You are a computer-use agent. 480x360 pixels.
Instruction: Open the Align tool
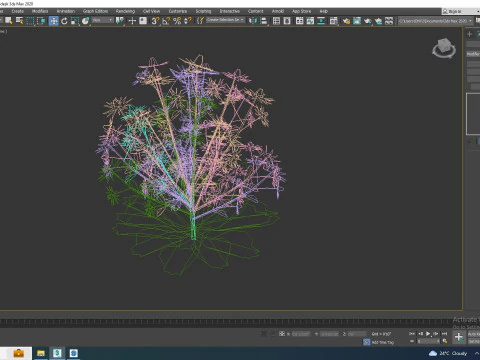click(x=264, y=21)
